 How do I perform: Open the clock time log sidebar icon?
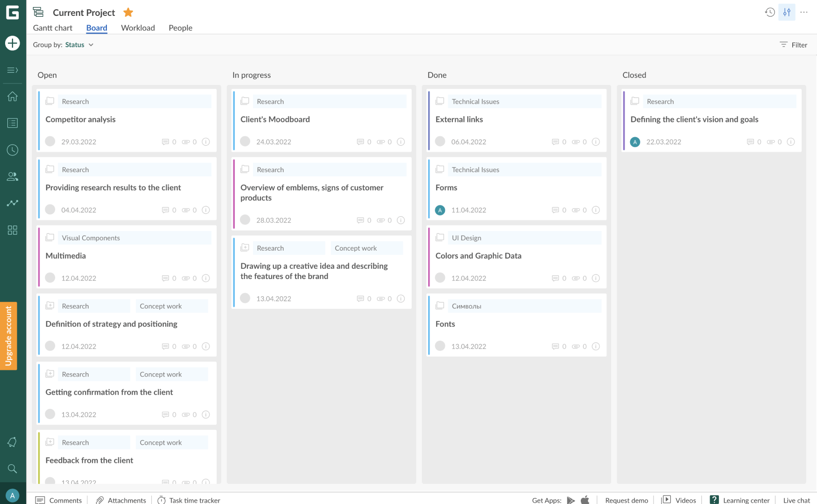point(13,150)
